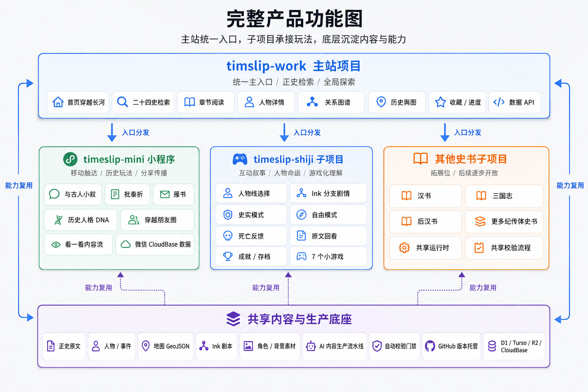The image size is (588, 392).
Task: Click the envelope icon in 雁书
Action: (165, 194)
